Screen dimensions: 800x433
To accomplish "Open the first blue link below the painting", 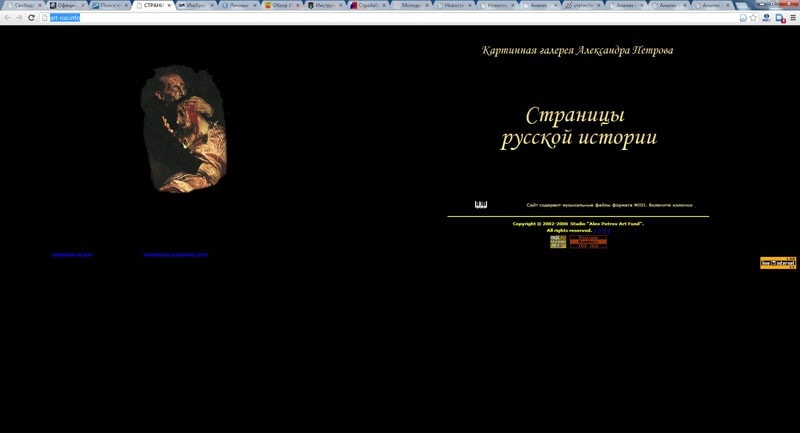I will click(72, 254).
